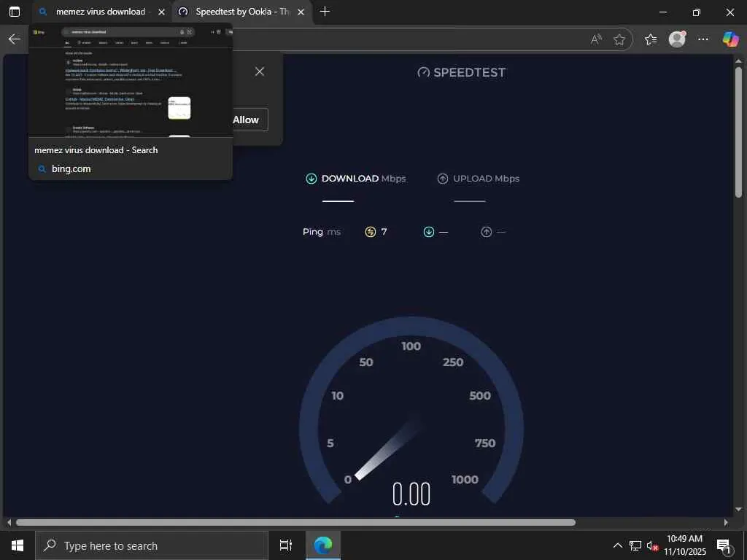
Task: Click the 1000 mark on the gauge
Action: pos(465,480)
